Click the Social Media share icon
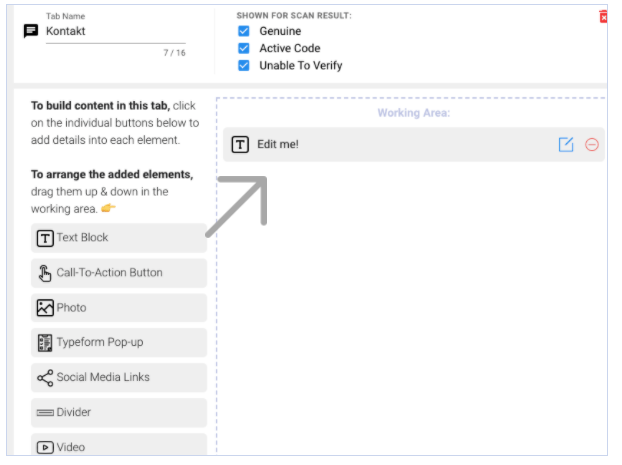Image resolution: width=622 pixels, height=465 pixels. 45,378
